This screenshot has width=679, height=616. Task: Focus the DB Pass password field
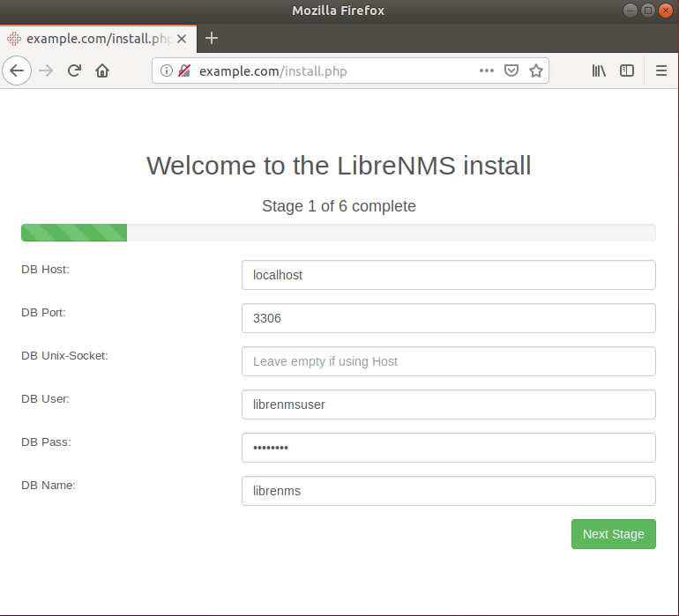click(x=449, y=448)
